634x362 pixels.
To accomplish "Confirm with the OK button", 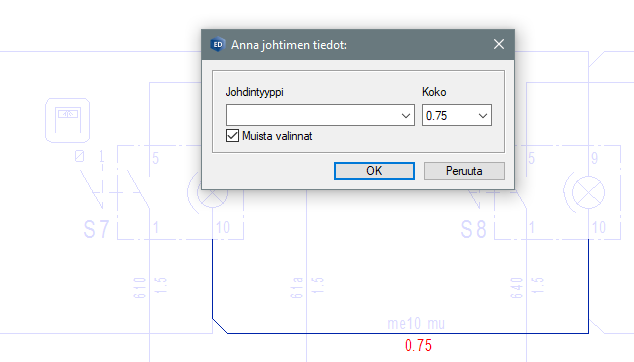I will pyautogui.click(x=374, y=171).
